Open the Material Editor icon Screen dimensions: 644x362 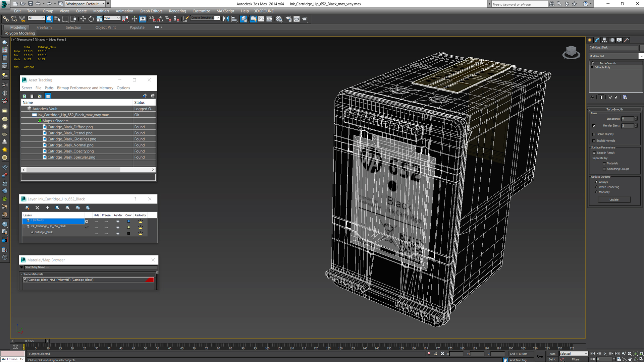279,19
